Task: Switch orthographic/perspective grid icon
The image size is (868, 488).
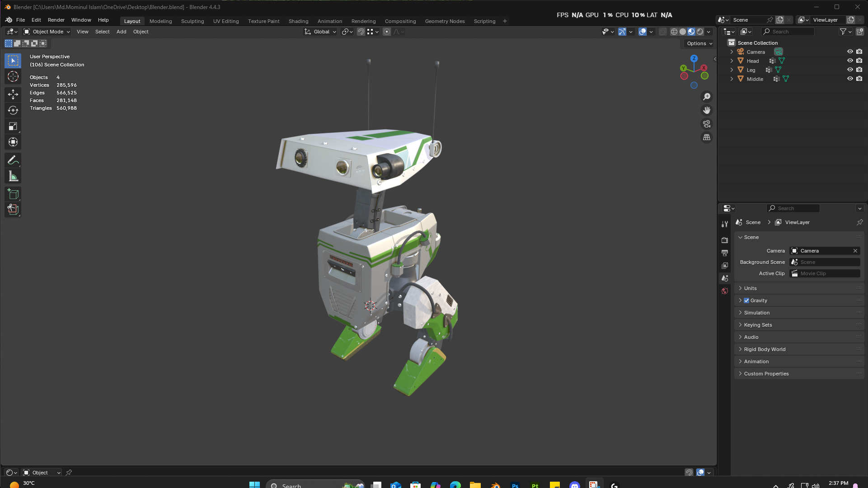Action: tap(707, 137)
